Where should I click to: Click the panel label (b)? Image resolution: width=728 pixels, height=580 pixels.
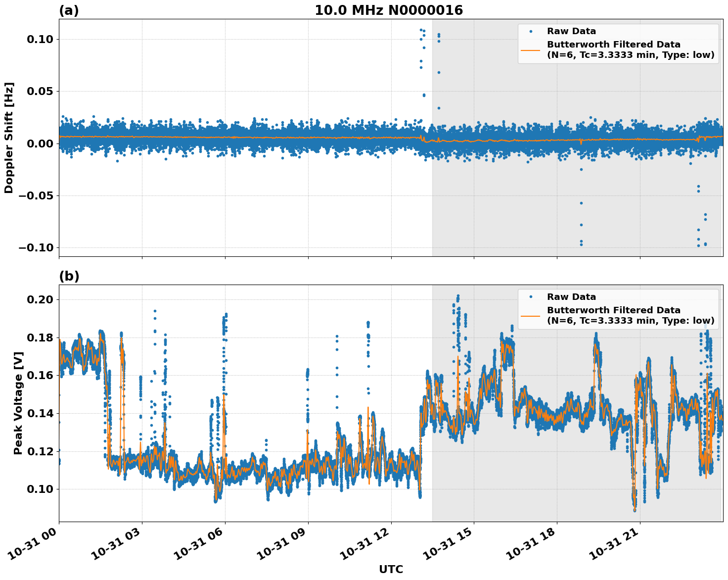pos(69,276)
